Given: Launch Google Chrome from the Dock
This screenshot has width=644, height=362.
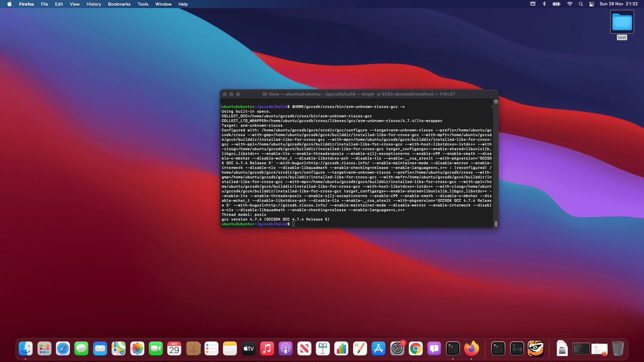Looking at the screenshot, I should [416, 348].
